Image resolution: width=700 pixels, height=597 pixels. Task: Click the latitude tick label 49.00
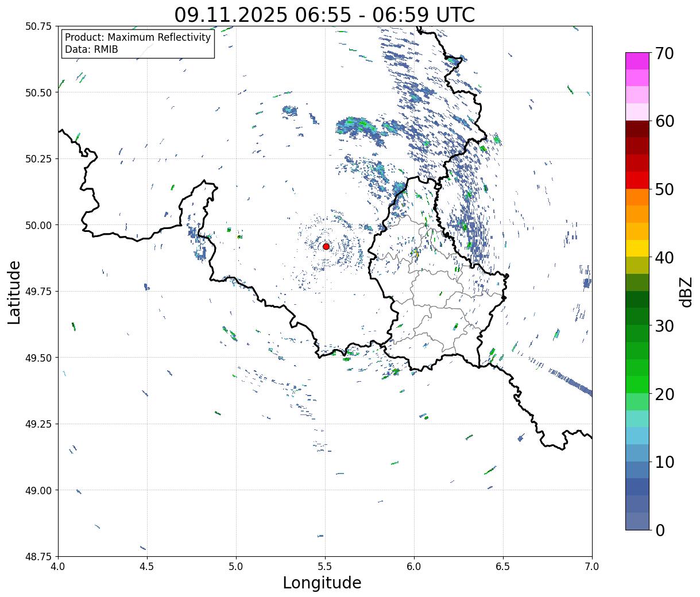38,490
